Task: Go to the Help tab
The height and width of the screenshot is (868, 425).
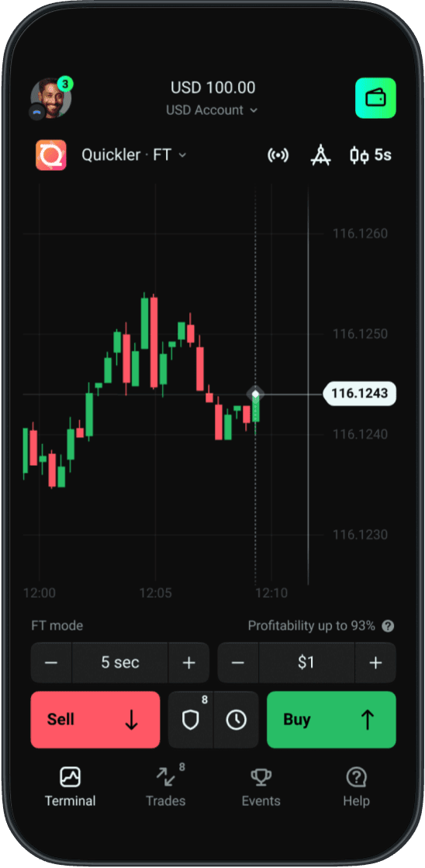Action: pos(357,786)
